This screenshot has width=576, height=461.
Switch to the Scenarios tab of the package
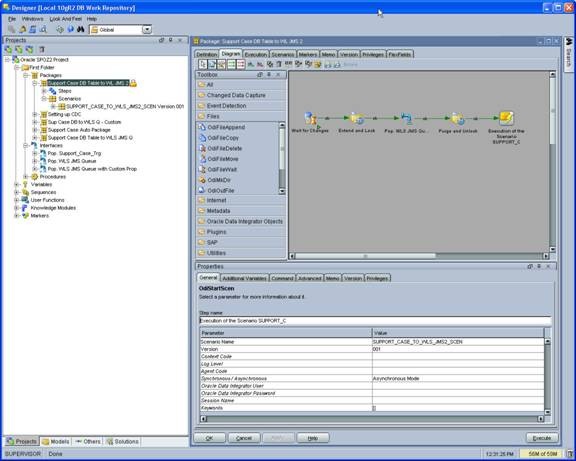click(282, 54)
